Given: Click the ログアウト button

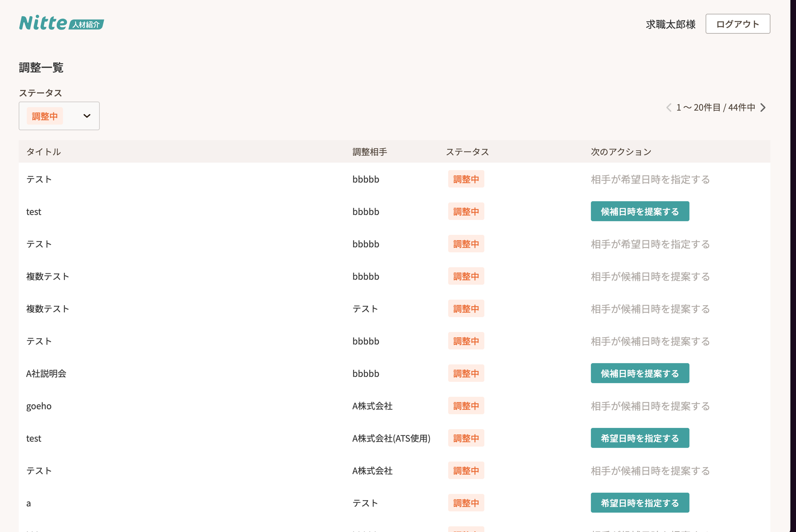Looking at the screenshot, I should (x=737, y=24).
